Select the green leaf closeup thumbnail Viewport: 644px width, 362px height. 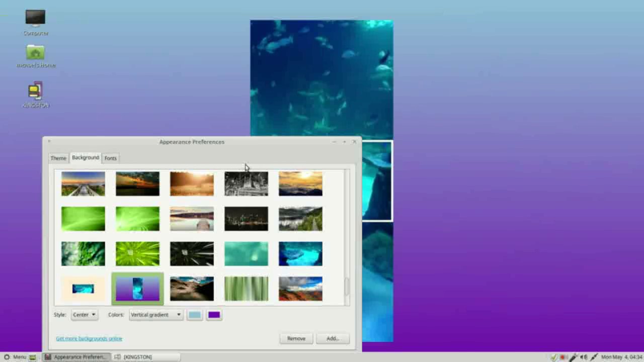(x=83, y=254)
